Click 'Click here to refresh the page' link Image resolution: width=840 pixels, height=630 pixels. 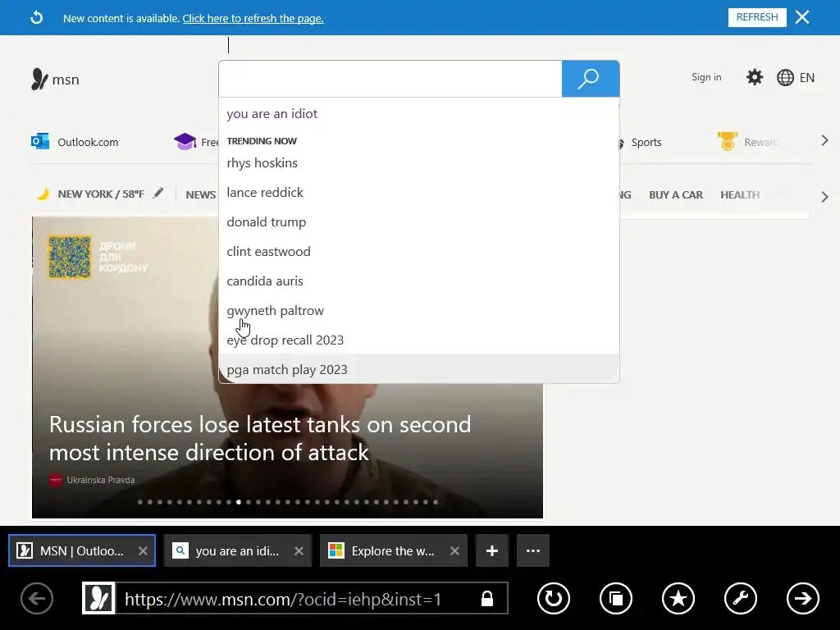pos(253,18)
